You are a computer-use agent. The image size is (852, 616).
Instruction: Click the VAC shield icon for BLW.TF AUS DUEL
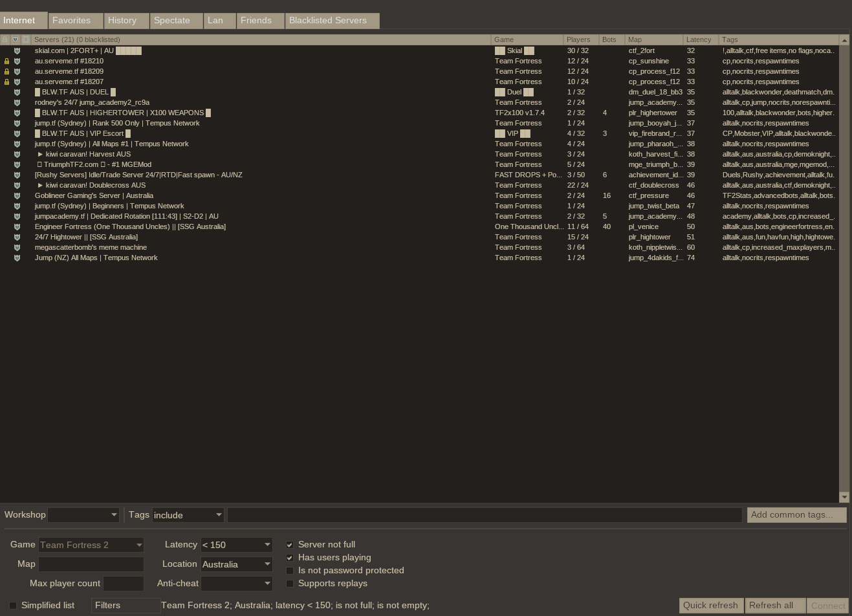tap(17, 92)
